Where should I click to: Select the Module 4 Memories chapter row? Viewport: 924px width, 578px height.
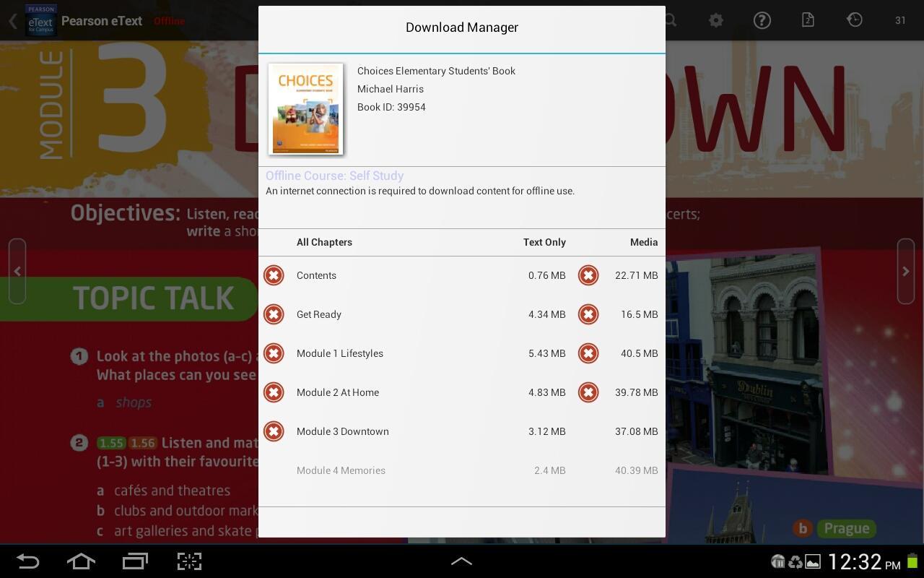(x=341, y=470)
